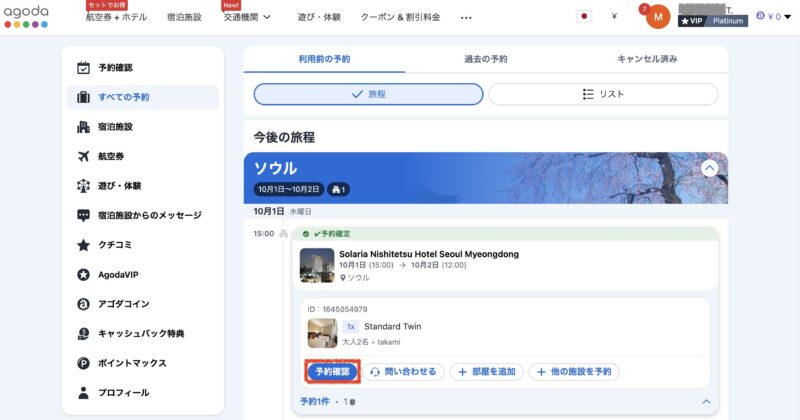
Task: Click the 問い合わせる button
Action: pyautogui.click(x=404, y=372)
